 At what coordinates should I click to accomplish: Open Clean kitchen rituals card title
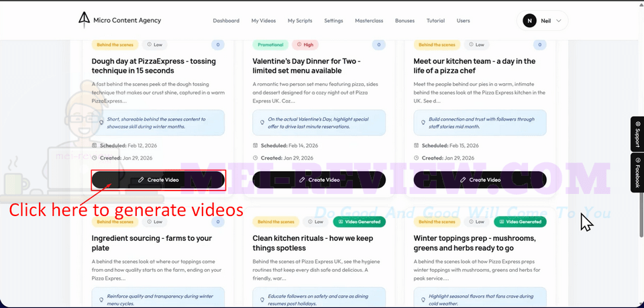pyautogui.click(x=313, y=243)
